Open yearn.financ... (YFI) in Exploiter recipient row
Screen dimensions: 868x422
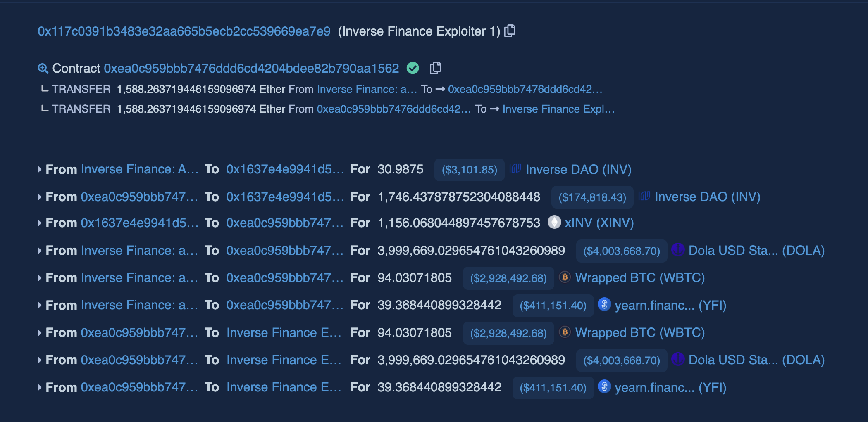pyautogui.click(x=670, y=387)
